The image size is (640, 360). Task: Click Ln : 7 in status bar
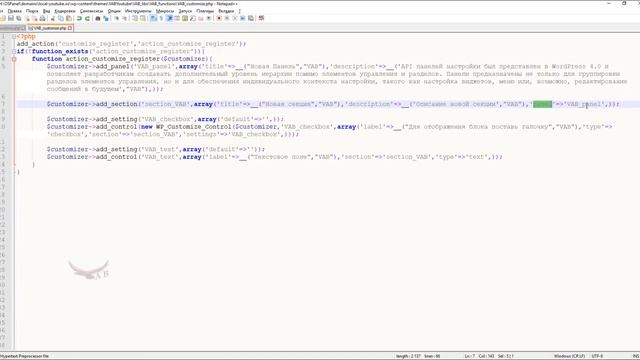tap(469, 356)
